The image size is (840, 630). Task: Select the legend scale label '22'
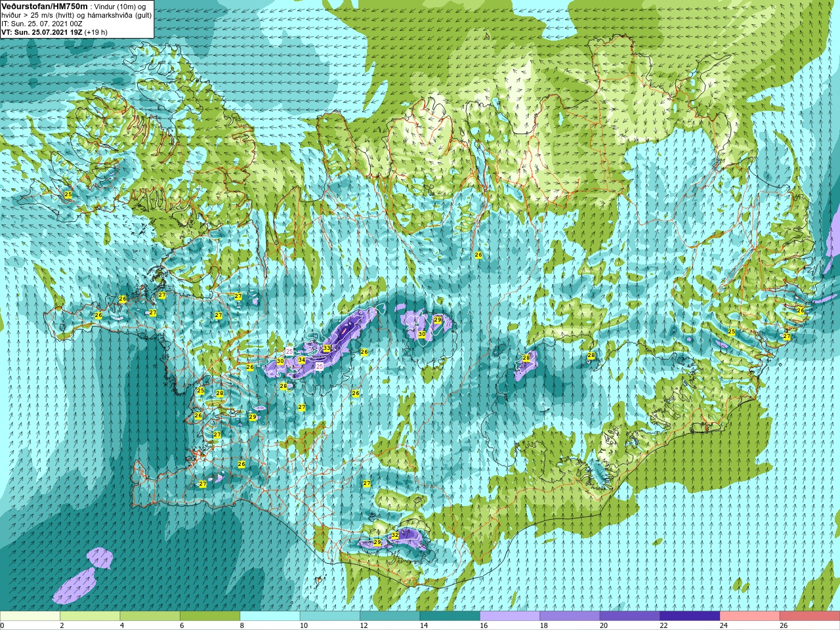[663, 625]
